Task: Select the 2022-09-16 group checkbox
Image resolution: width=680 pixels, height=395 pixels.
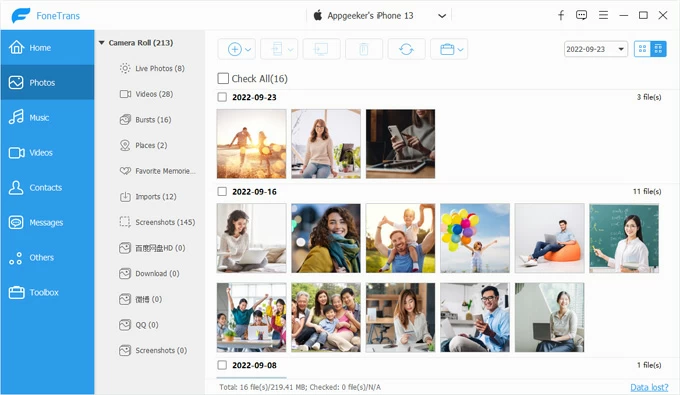Action: coord(222,191)
